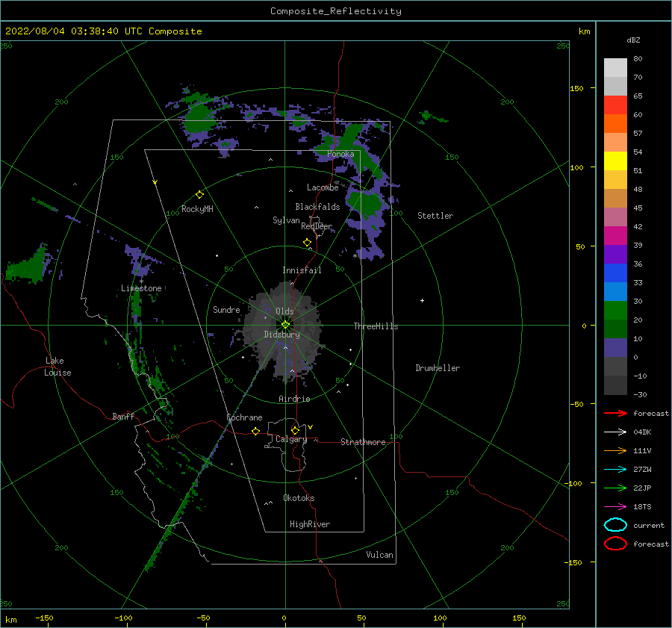Click the 150 tick on right km axis

click(576, 88)
